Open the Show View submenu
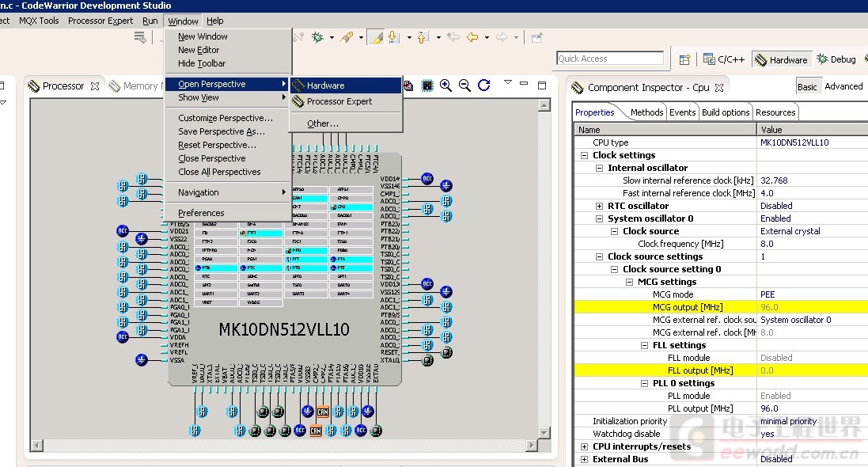The image size is (868, 467). click(x=227, y=97)
